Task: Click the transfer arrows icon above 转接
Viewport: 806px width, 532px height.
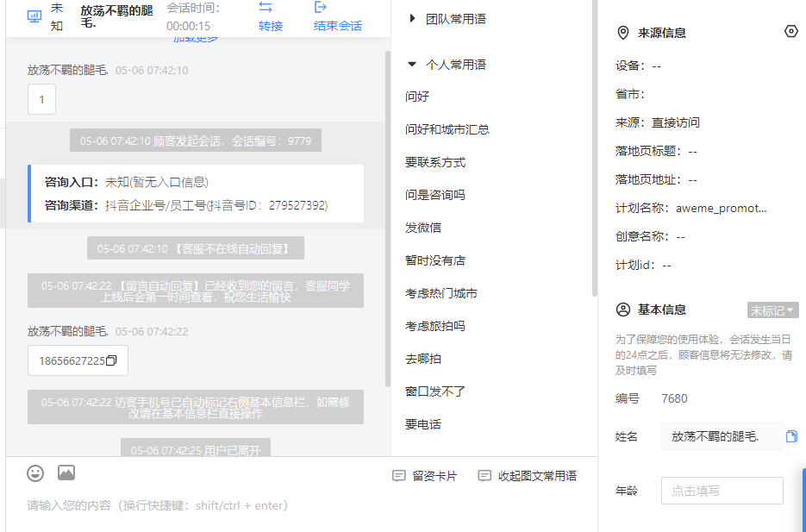Action: coord(266,7)
